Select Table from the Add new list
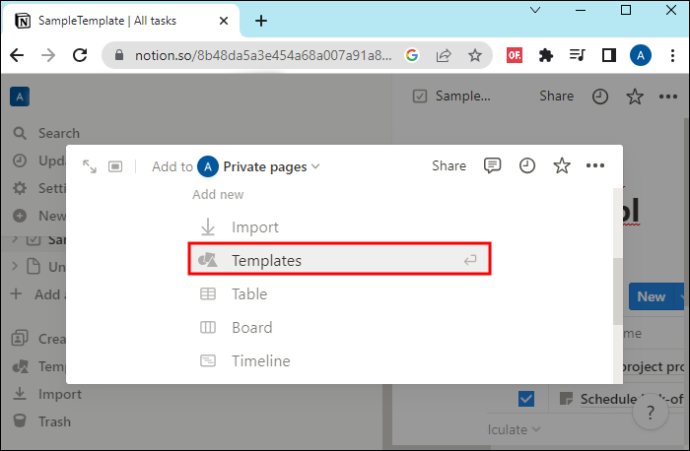This screenshot has height=451, width=690. (339, 294)
